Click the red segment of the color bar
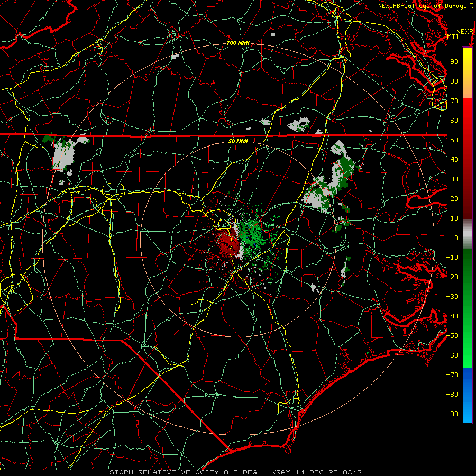 point(467,158)
